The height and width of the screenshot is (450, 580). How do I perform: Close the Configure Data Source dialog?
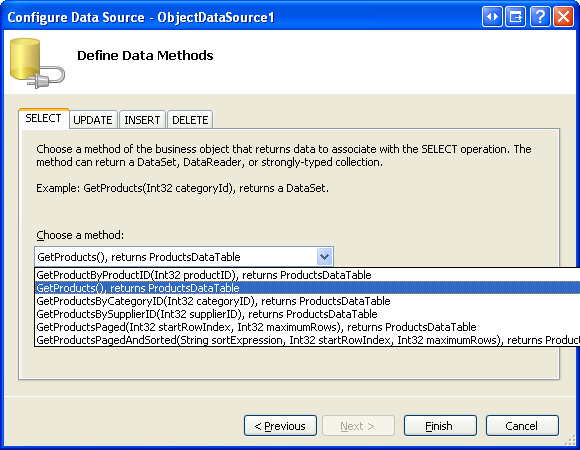[x=563, y=17]
